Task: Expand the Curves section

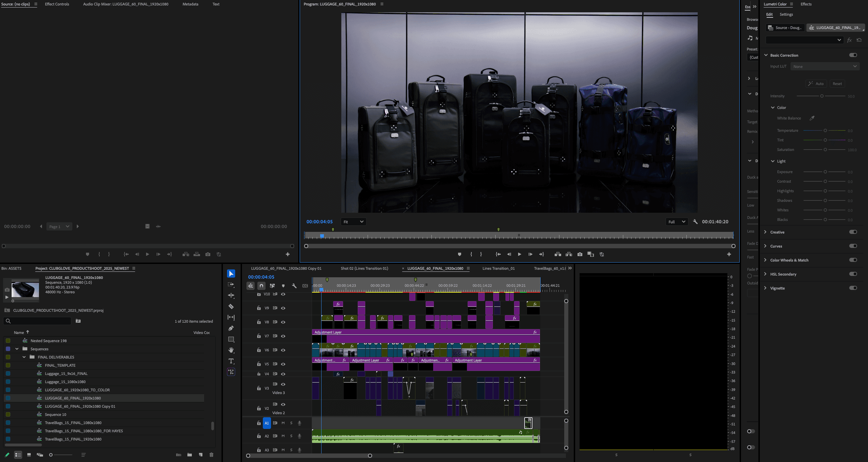Action: pyautogui.click(x=766, y=246)
